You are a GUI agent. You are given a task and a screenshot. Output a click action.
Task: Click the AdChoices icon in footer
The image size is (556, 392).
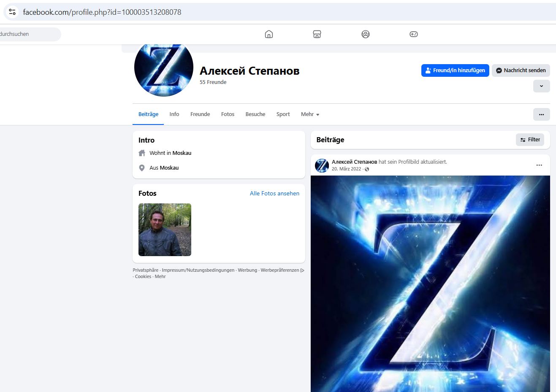pyautogui.click(x=302, y=270)
